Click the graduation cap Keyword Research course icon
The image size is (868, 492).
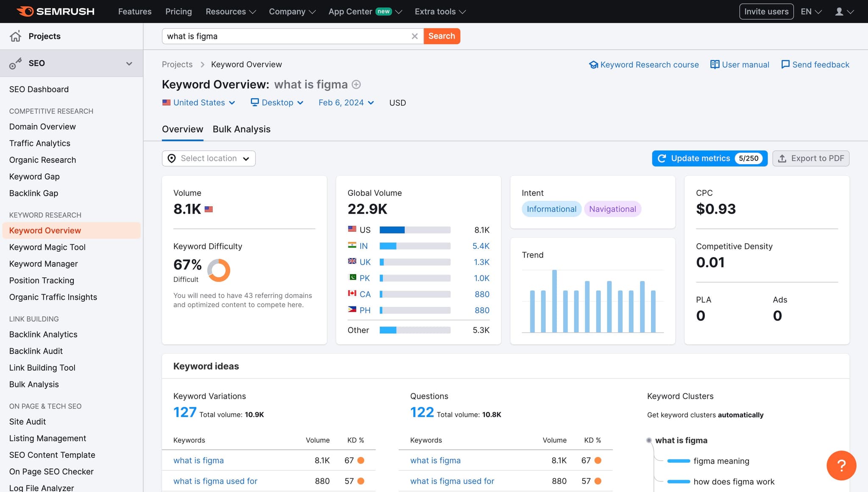(x=594, y=64)
